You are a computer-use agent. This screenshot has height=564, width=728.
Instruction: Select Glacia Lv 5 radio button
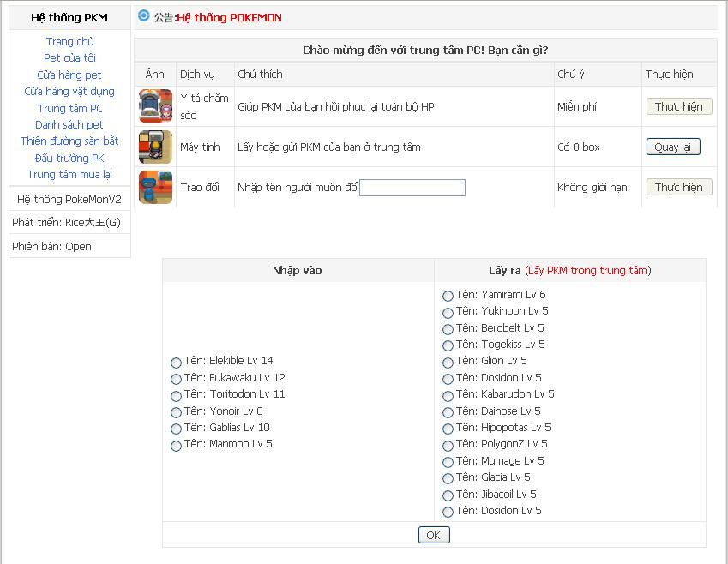pos(448,478)
